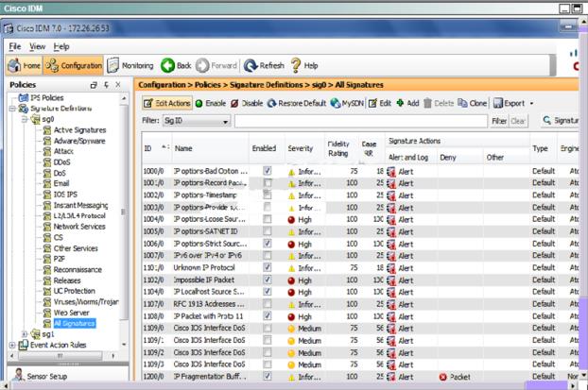Sort by Severity column header
Screen dimensions: 588x390
(x=304, y=148)
